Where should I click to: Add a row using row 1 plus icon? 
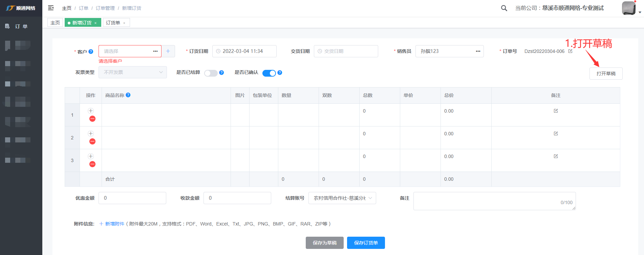(x=91, y=111)
